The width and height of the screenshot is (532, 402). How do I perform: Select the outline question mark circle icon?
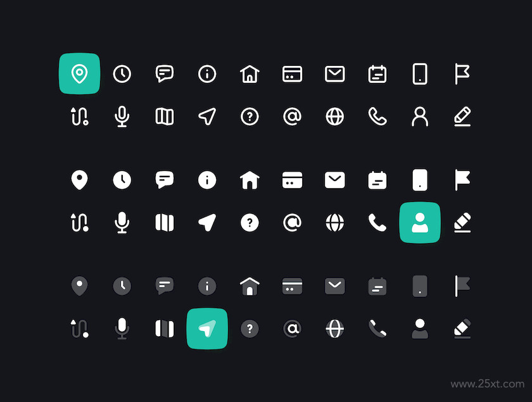tap(250, 116)
